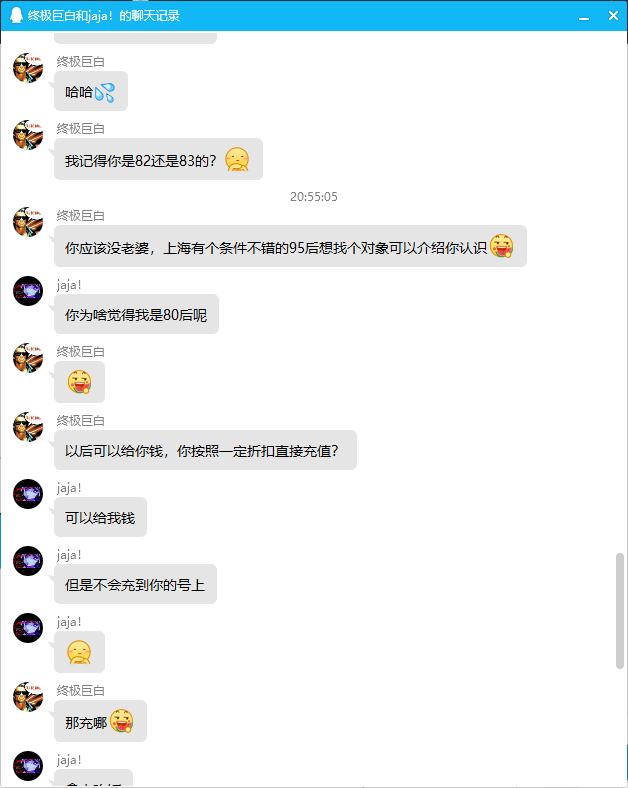628x788 pixels.
Task: Click jaja!'s avatar beside the 你为啥觉得我是80后呢 message
Action: [x=28, y=291]
